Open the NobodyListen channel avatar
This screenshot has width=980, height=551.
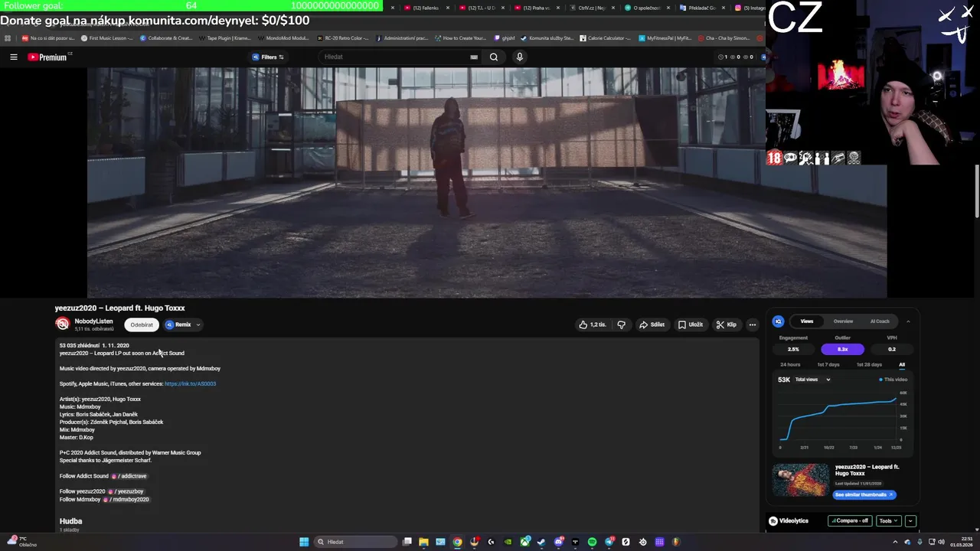(x=62, y=324)
